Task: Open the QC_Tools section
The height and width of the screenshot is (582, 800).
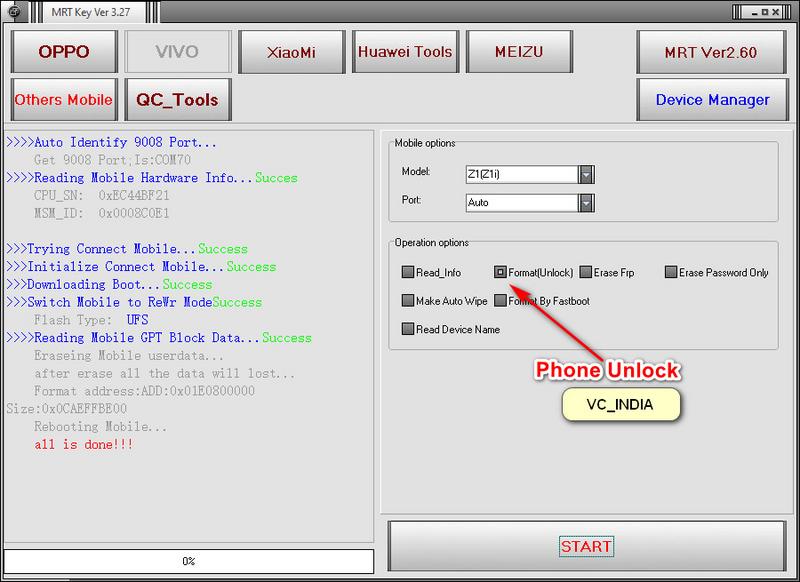Action: [178, 99]
